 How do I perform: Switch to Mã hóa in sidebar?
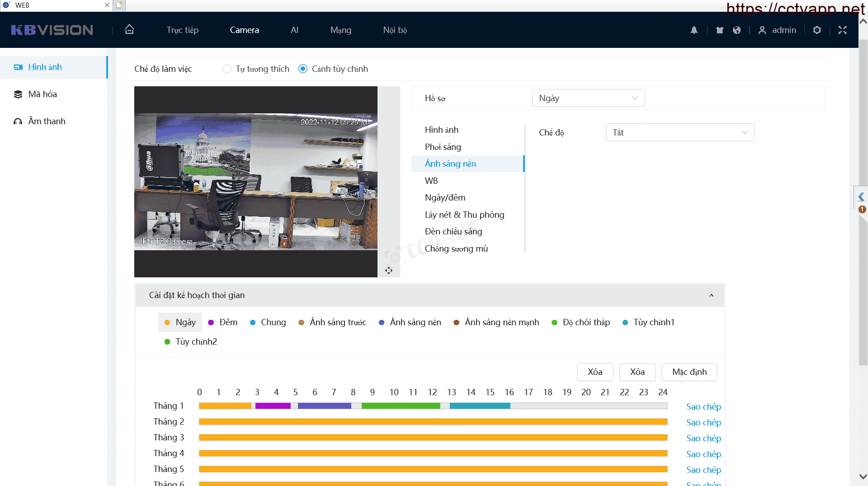click(42, 94)
